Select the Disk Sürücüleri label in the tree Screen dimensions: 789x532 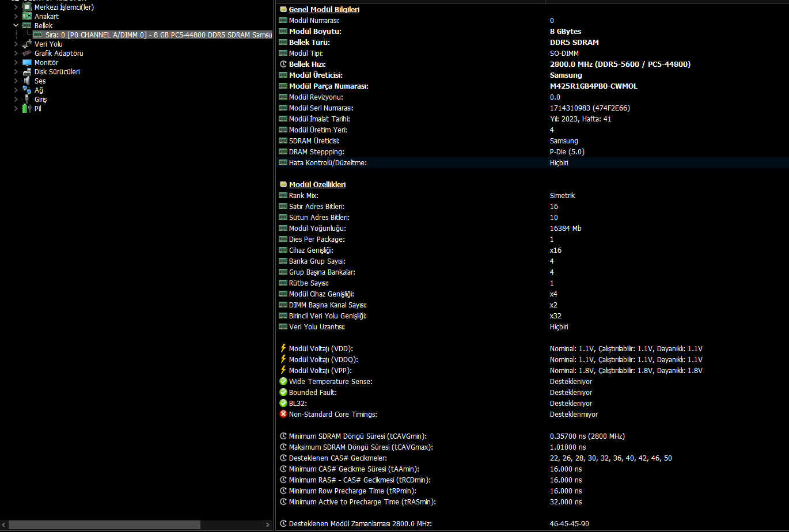57,72
